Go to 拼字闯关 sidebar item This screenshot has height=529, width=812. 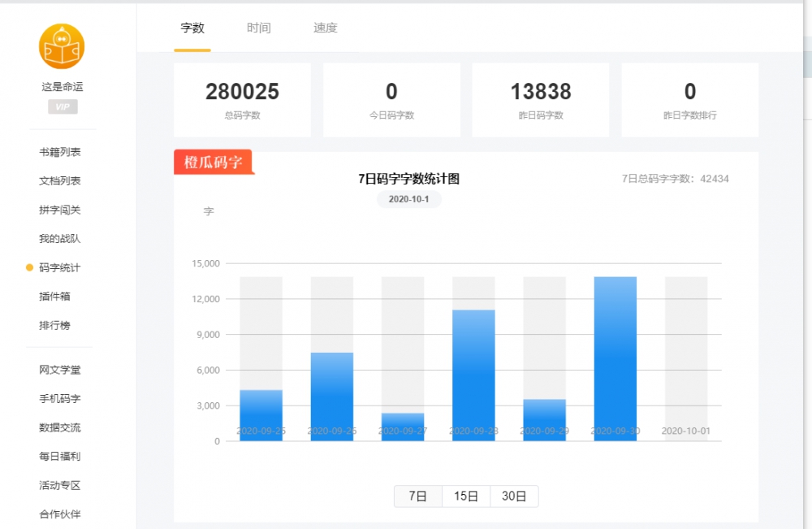60,210
